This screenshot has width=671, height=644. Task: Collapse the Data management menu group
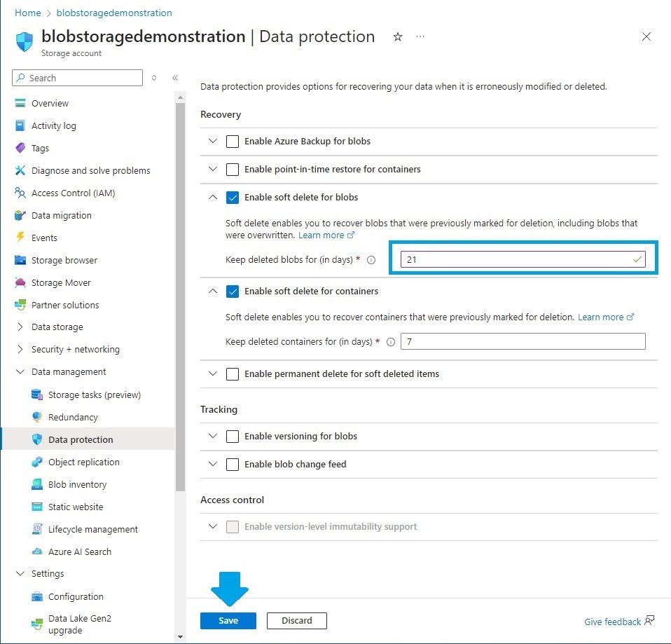tap(20, 371)
